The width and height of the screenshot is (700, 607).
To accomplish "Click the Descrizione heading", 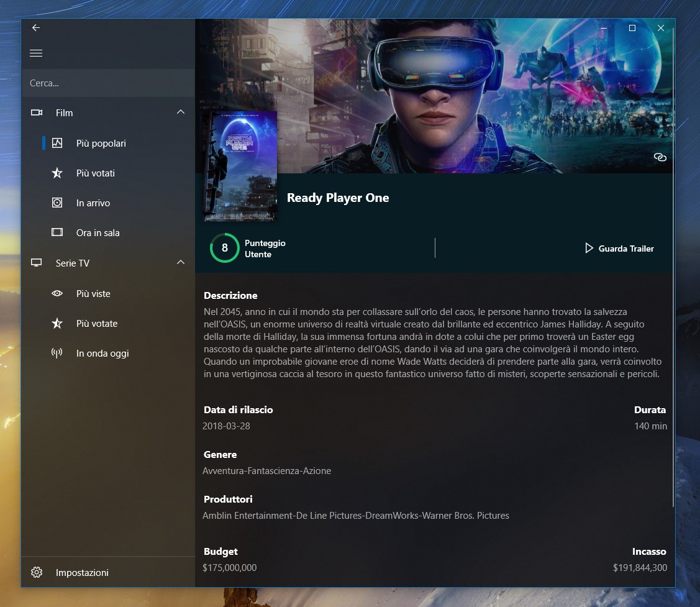I will 230,295.
